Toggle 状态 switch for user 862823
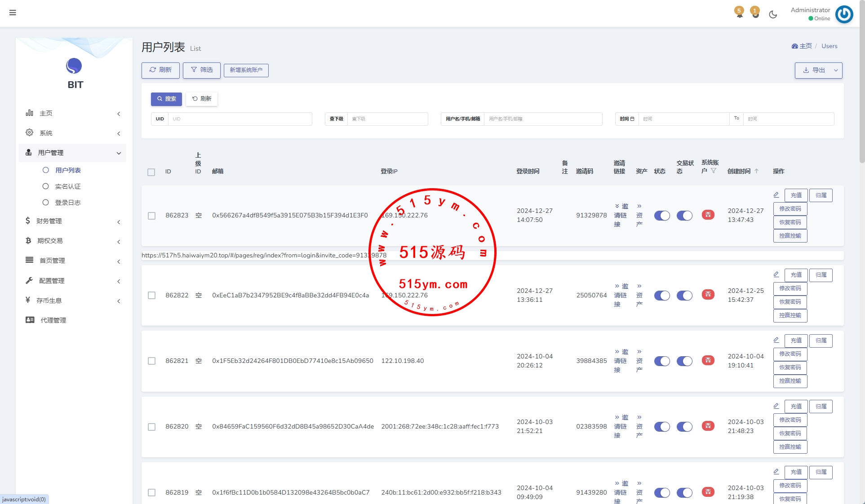The image size is (865, 504). [661, 216]
